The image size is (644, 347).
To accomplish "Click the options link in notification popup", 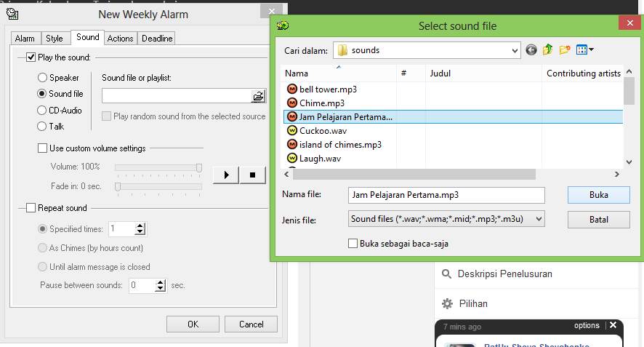I will [x=587, y=325].
